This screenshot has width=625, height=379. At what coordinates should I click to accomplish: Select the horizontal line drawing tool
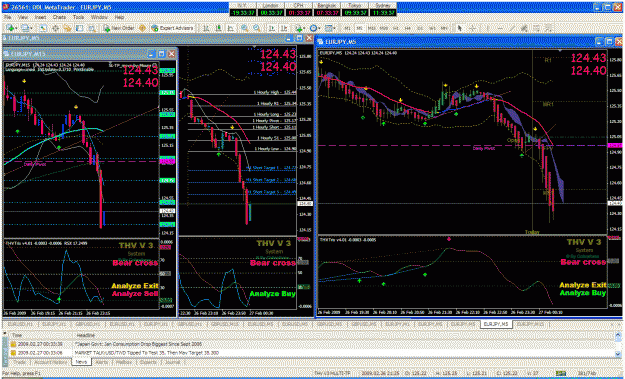tap(500, 28)
